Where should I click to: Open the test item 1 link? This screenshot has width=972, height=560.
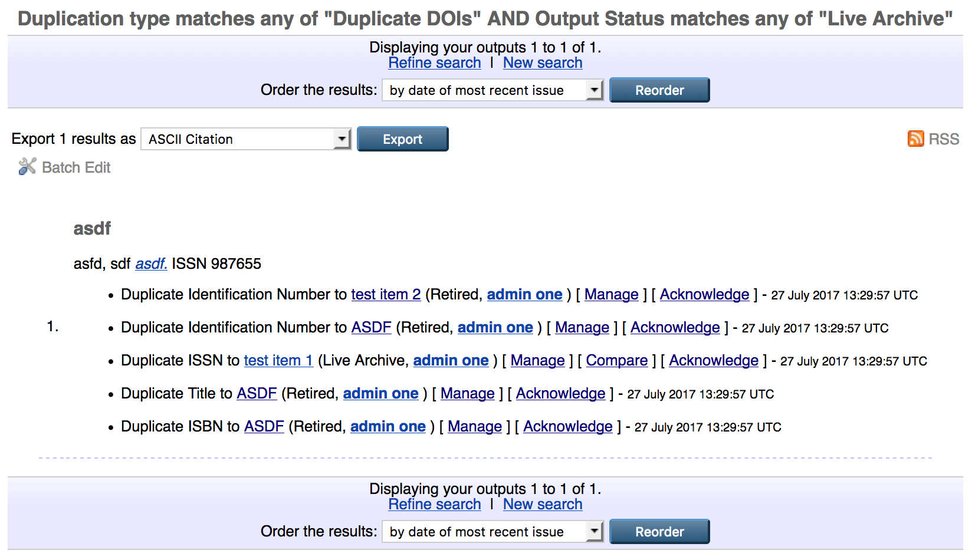[x=278, y=361]
